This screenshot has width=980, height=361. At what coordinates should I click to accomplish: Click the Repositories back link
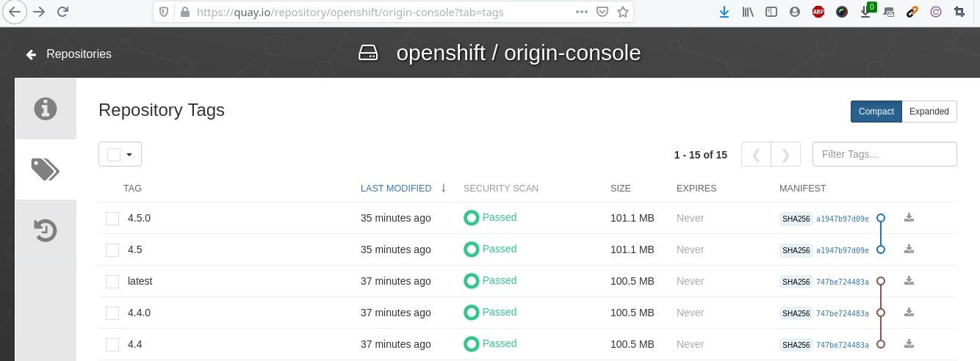[x=68, y=54]
